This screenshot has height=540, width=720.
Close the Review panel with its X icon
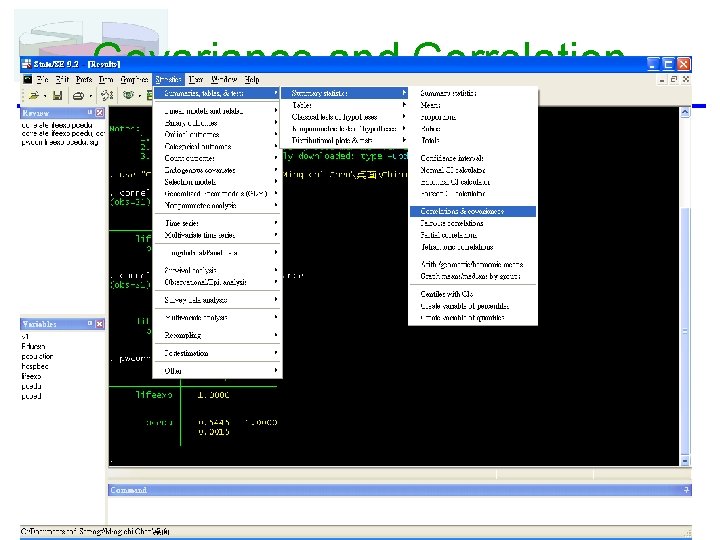click(100, 112)
